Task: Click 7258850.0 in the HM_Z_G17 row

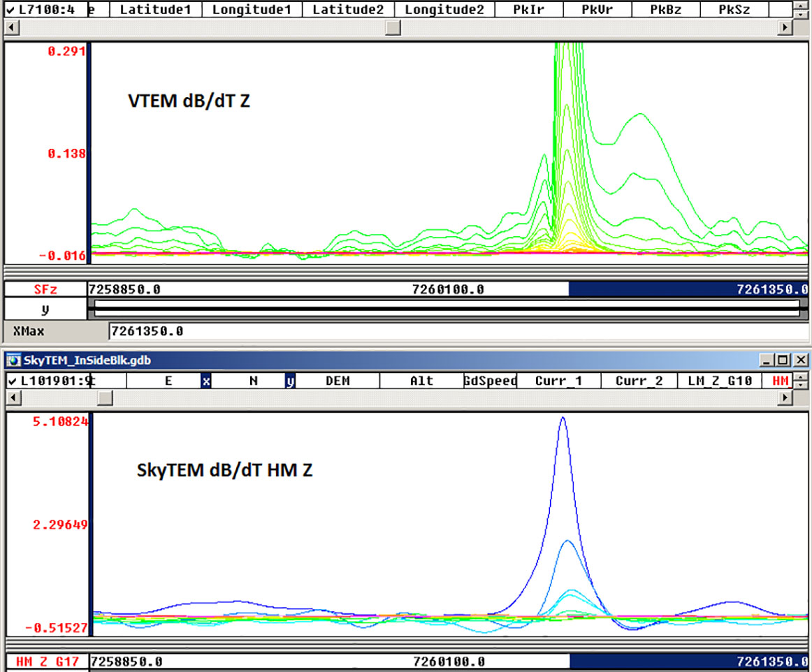Action: coord(126,662)
